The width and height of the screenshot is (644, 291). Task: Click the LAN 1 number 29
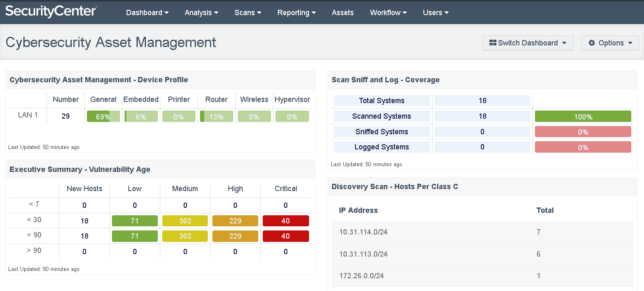click(x=66, y=116)
